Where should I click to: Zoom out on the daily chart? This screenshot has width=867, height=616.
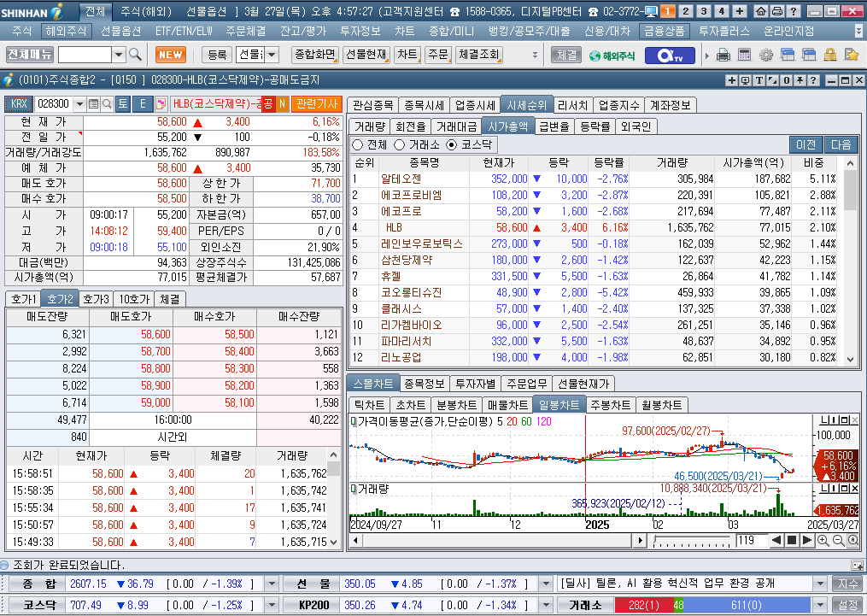click(x=838, y=540)
